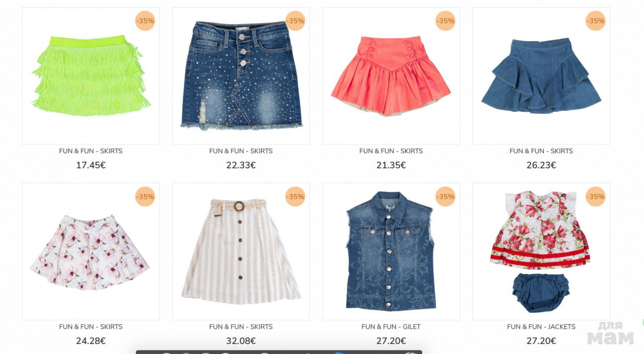Click the -35% badge on floral top set
Viewport: 644px width, 354px height.
(596, 197)
